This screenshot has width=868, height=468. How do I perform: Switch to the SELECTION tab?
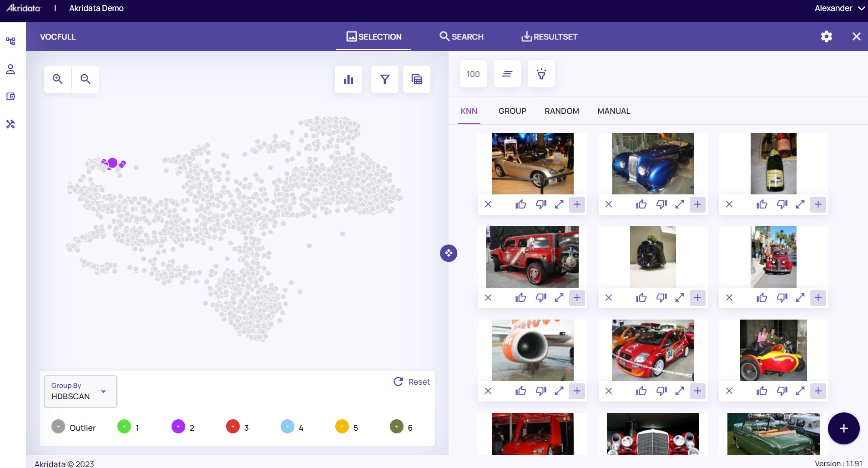[373, 36]
